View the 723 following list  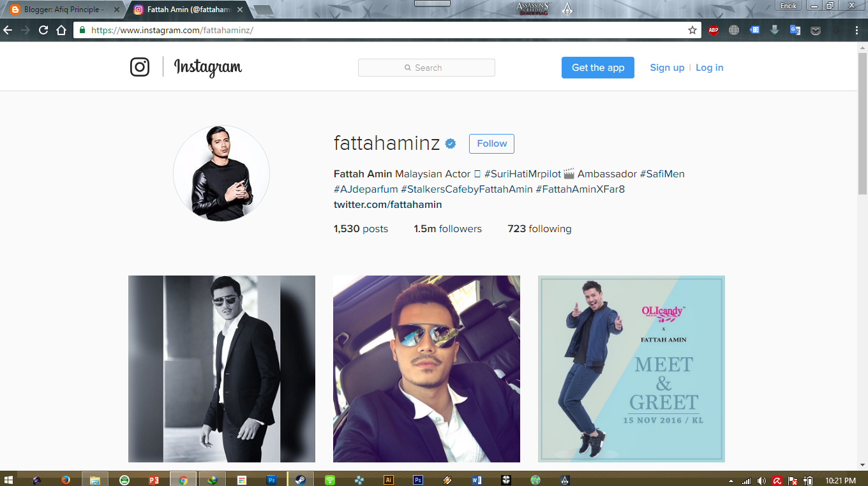tap(539, 228)
